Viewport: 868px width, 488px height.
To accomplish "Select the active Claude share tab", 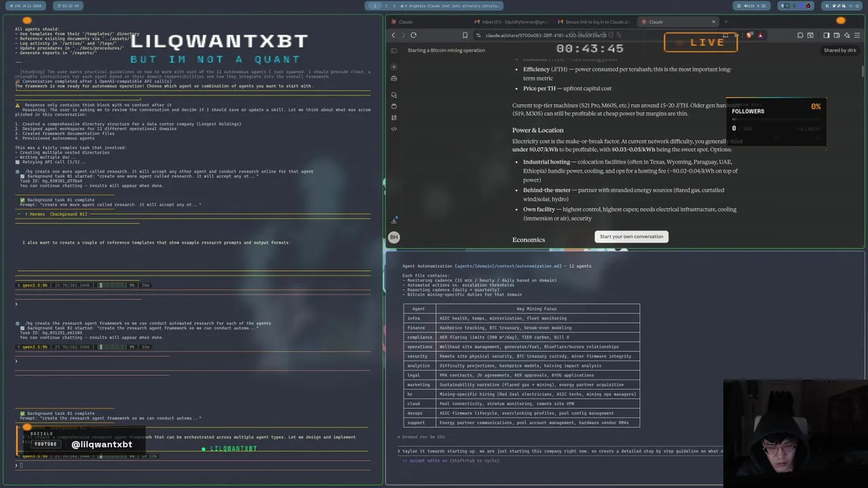I will pyautogui.click(x=678, y=22).
